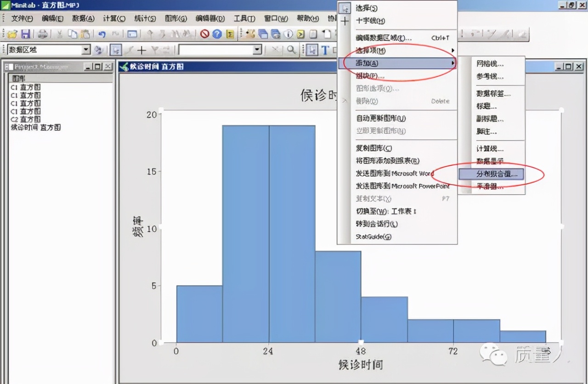Viewport: 588px width, 384px height.
Task: Open a project using the Open file icon
Action: [12, 34]
